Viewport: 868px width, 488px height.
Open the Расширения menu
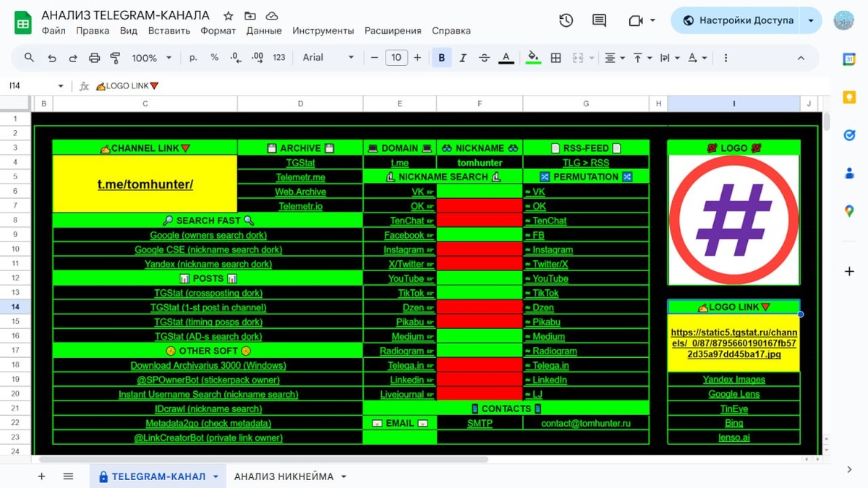[x=393, y=30]
